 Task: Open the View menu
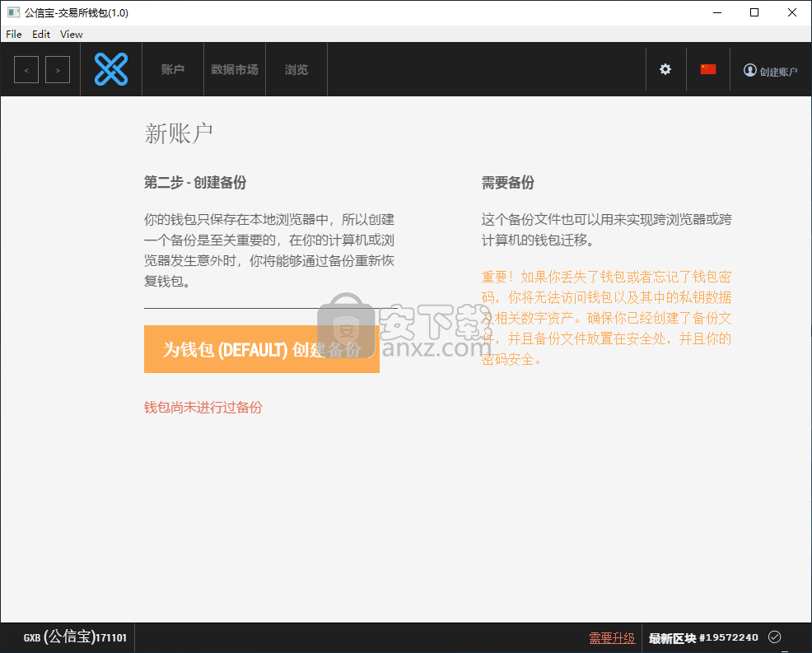(71, 35)
